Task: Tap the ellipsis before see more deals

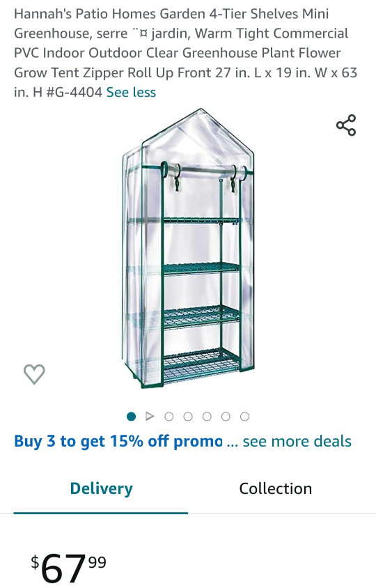Action: click(233, 442)
